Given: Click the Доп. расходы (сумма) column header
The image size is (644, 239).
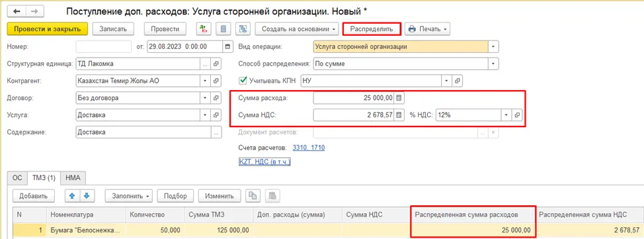Looking at the screenshot, I should 298,215.
